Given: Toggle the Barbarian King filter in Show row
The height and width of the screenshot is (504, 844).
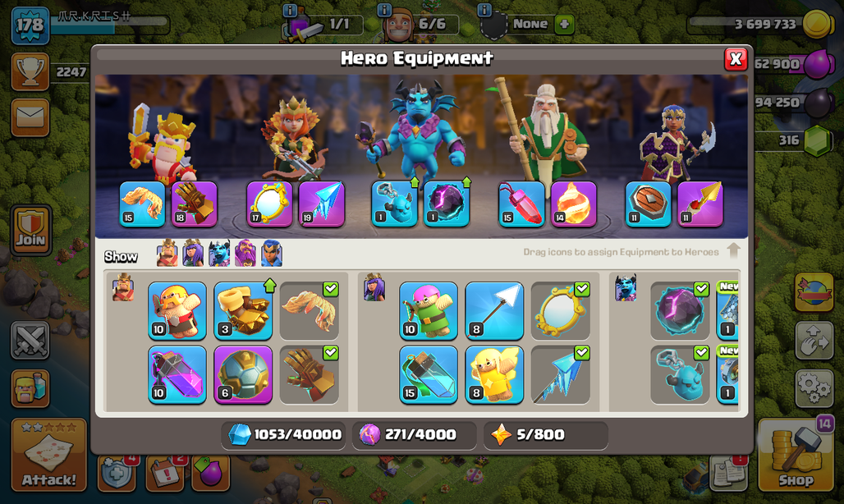Looking at the screenshot, I should 167,254.
